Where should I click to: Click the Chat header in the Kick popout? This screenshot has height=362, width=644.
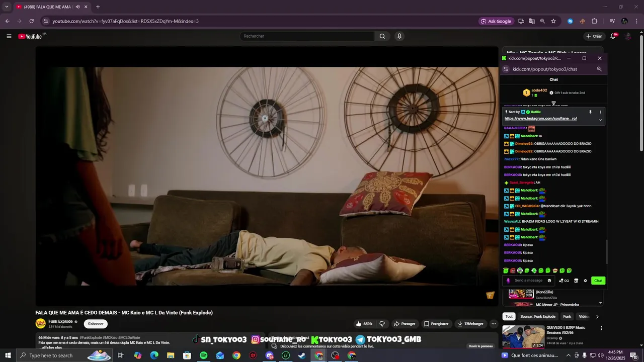(553, 79)
